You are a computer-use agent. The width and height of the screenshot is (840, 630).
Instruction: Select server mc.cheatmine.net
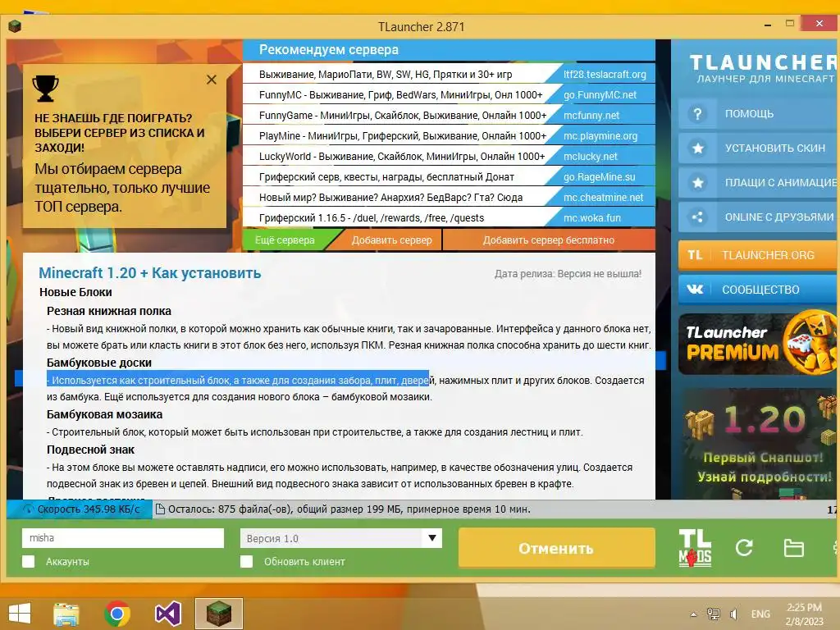click(x=603, y=197)
